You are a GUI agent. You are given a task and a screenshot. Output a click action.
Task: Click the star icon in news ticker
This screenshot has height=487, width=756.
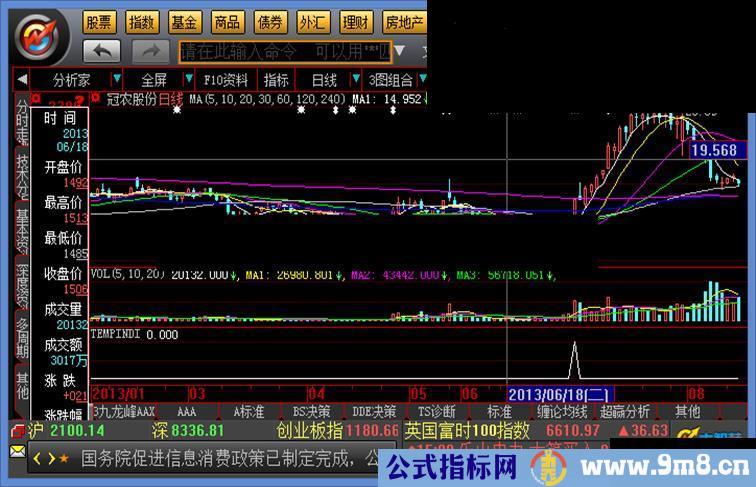pyautogui.click(x=64, y=459)
